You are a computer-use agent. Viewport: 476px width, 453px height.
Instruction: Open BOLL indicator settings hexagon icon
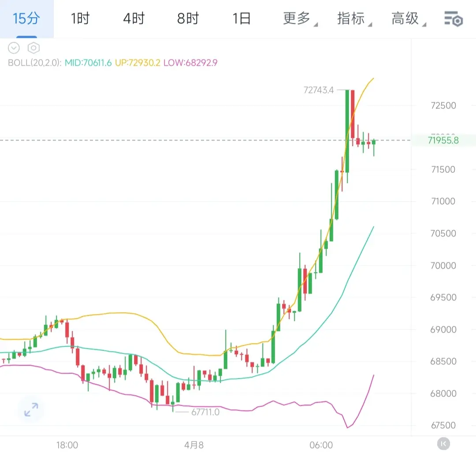click(x=33, y=48)
